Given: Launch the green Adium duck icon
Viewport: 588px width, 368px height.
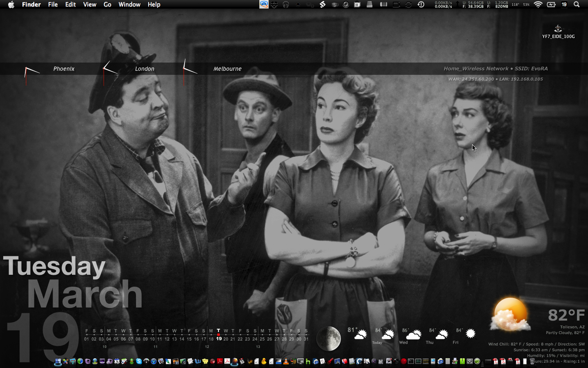Looking at the screenshot, I should coord(131,361).
